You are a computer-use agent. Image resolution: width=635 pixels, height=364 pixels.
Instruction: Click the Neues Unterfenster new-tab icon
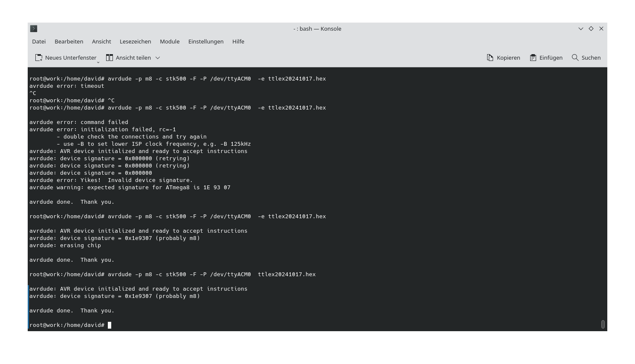click(x=38, y=58)
